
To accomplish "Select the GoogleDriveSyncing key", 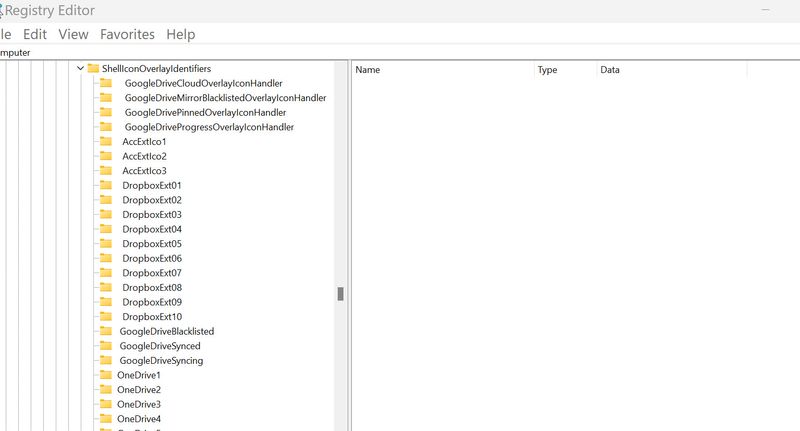I will coord(161,361).
